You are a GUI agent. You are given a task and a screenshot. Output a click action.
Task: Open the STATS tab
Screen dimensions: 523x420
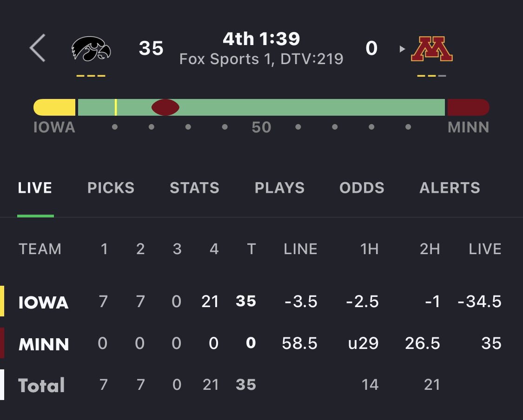tap(194, 188)
